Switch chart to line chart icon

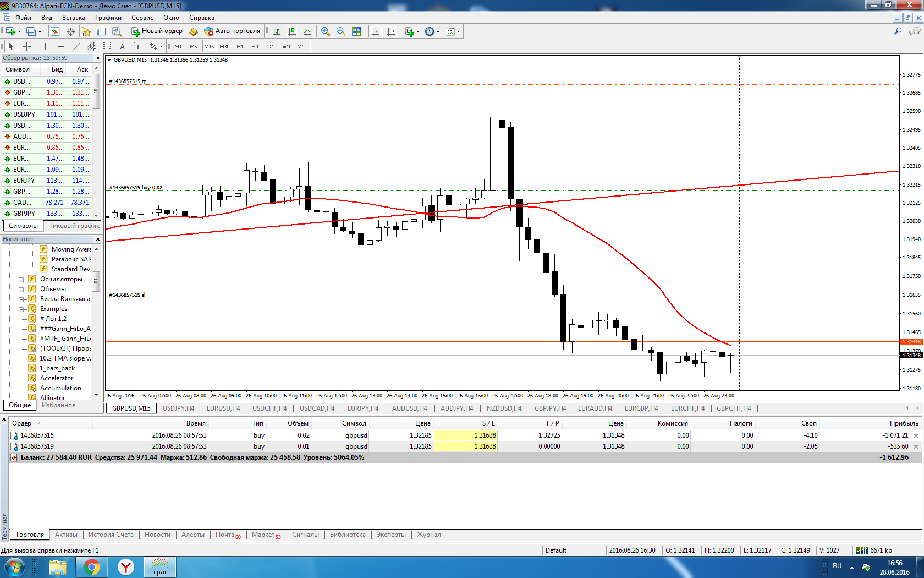tap(307, 31)
